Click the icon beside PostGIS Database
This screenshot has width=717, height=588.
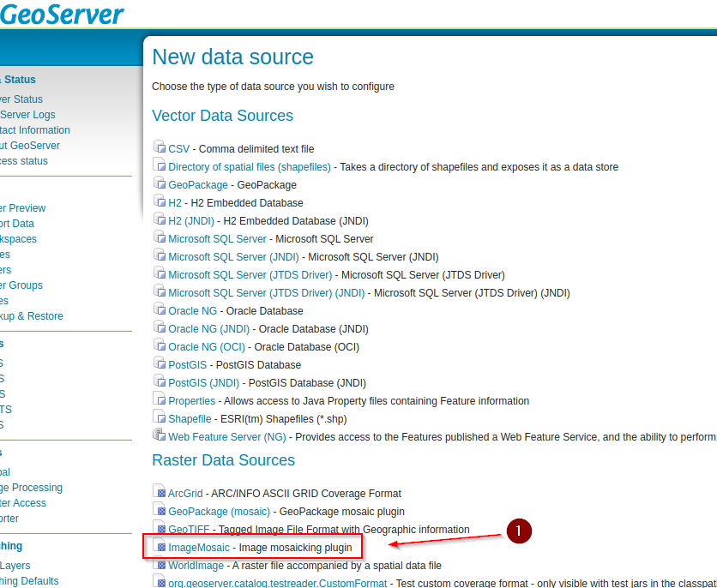tap(160, 363)
